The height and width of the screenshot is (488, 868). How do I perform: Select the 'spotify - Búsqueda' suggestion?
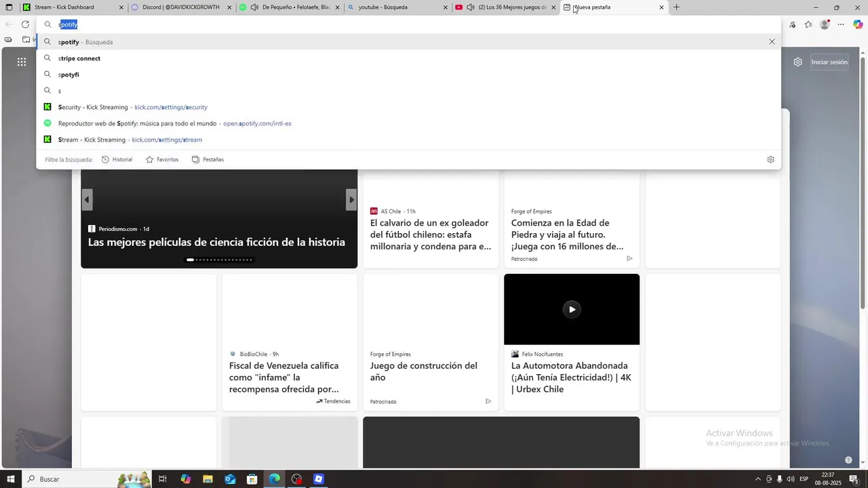tap(408, 42)
